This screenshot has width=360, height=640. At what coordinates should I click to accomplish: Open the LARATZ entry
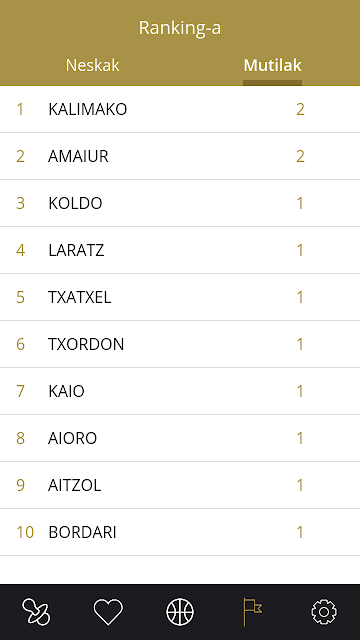point(180,250)
